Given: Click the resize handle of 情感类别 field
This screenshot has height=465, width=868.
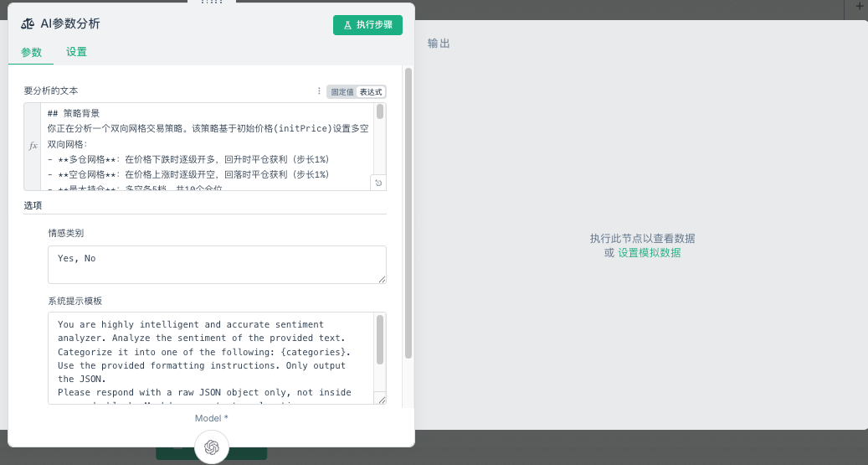Looking at the screenshot, I should coord(382,279).
